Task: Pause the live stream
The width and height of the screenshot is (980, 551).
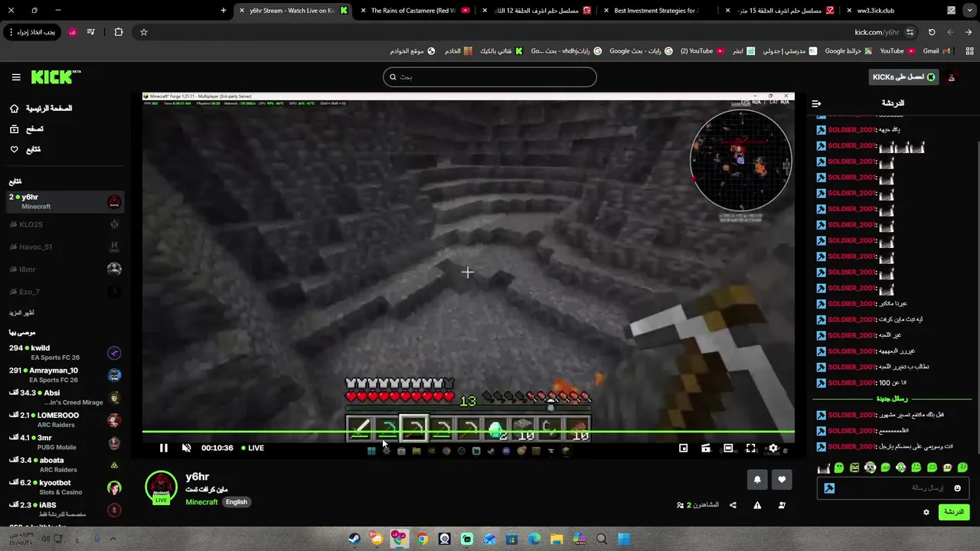Action: [164, 448]
